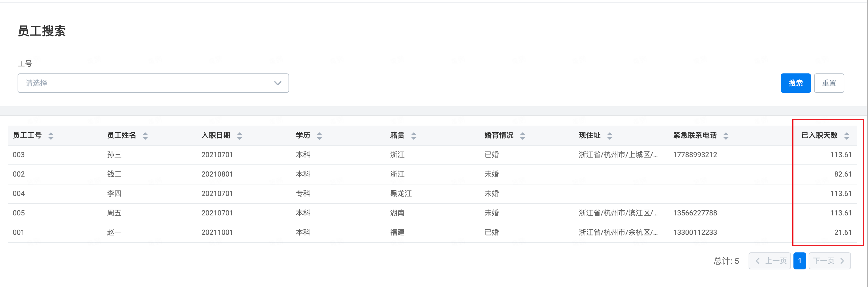Click the 已入职天数 column header
Viewport: 868px width, 287px height.
click(820, 136)
